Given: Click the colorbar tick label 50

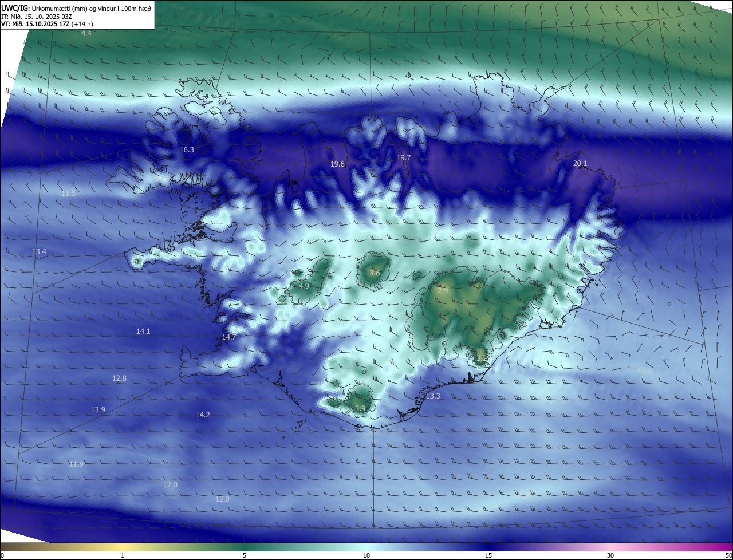Looking at the screenshot, I should click(x=728, y=556).
